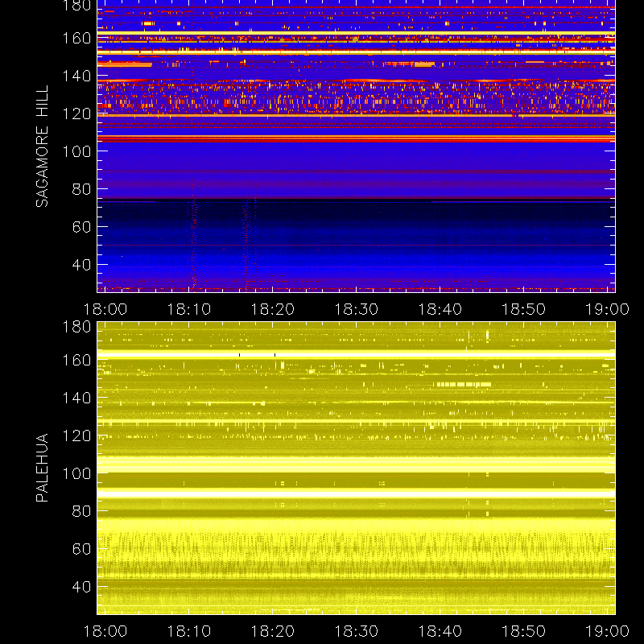The image size is (644, 644).
Task: Choose the 140 tick label on Palehua axis
Action: (x=76, y=398)
